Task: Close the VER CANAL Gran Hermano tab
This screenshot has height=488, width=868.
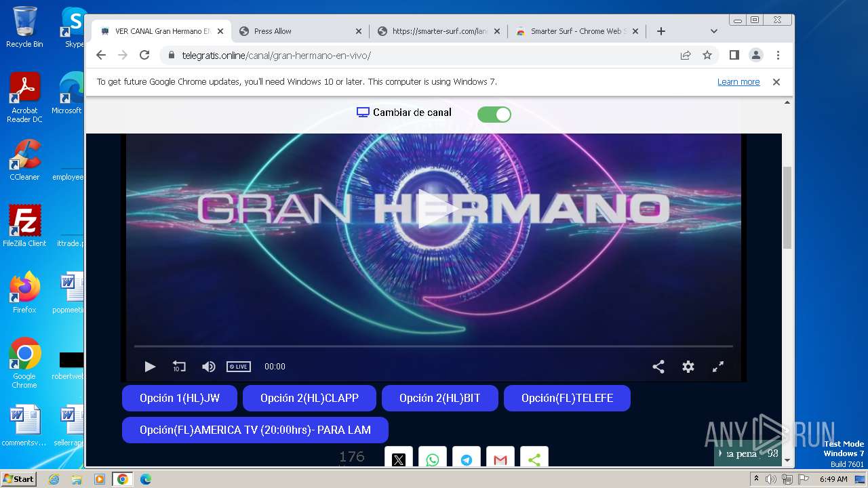Action: coord(220,31)
